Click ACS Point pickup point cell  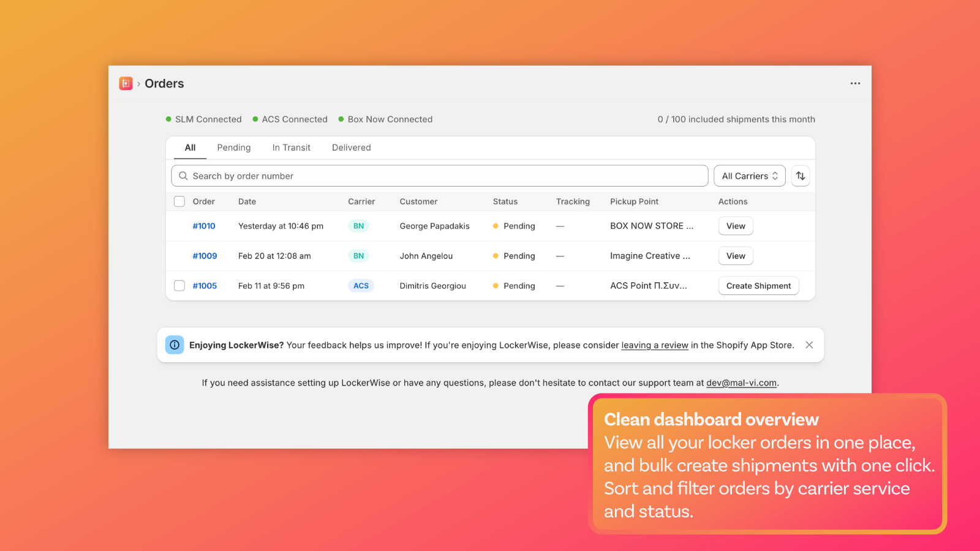pos(648,286)
